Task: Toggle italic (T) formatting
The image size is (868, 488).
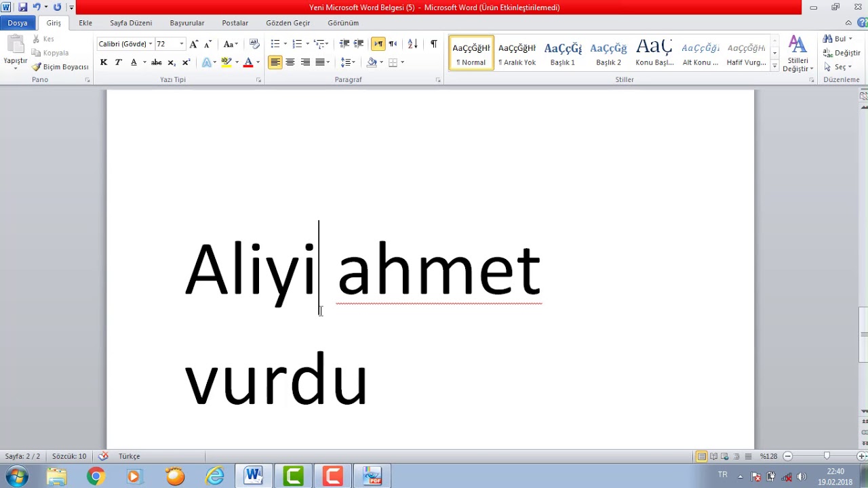Action: (118, 62)
